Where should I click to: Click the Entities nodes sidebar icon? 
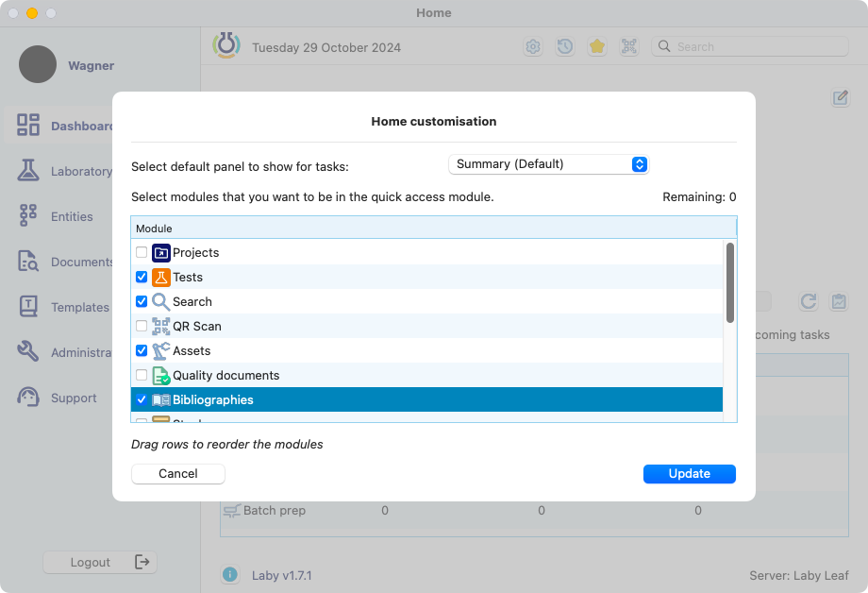[x=27, y=215]
